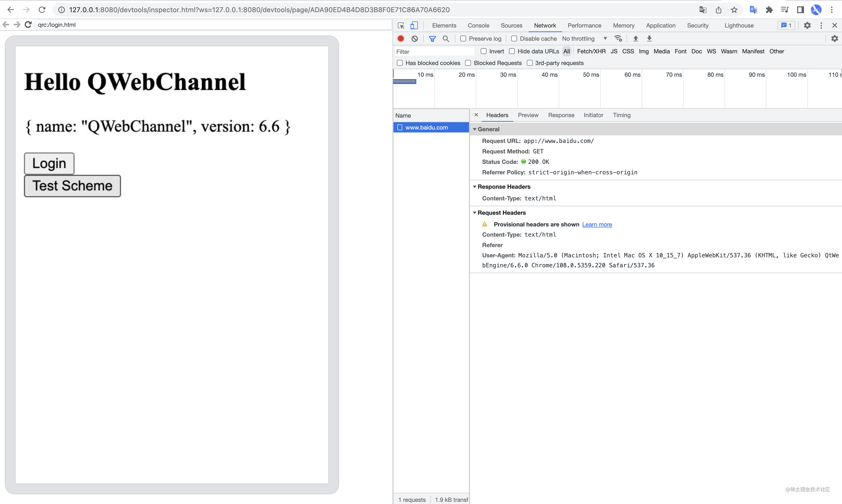Viewport: 842px width, 504px height.
Task: Toggle the network filter bar
Action: [x=432, y=38]
